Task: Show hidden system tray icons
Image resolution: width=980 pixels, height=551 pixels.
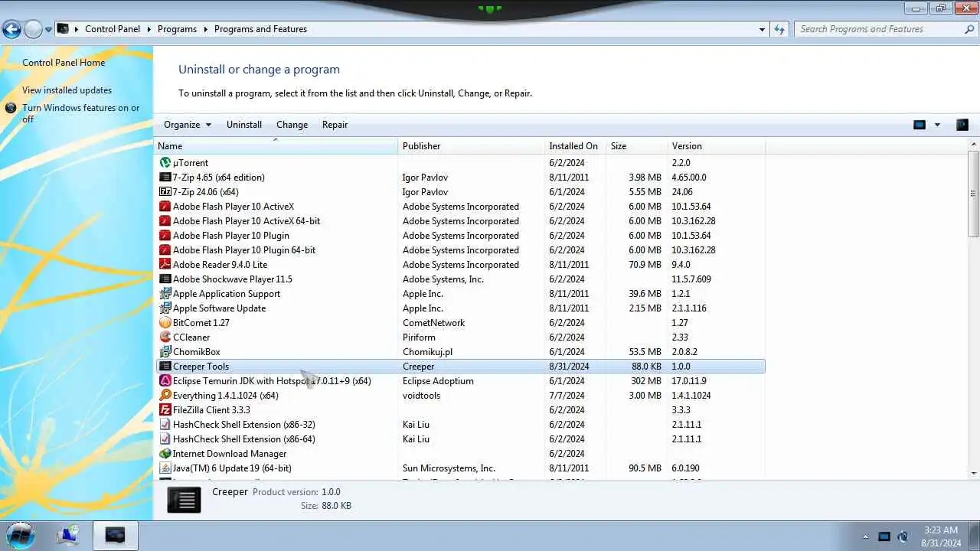Action: (x=866, y=536)
